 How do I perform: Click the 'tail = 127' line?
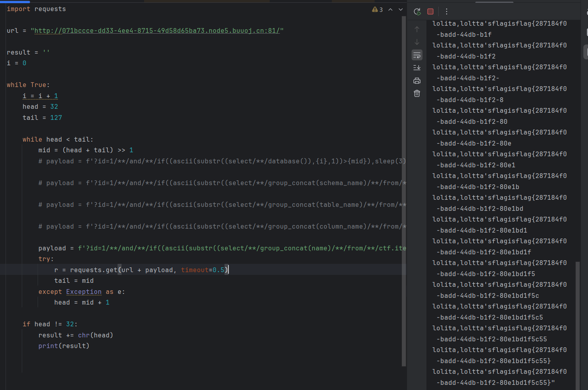coord(42,118)
